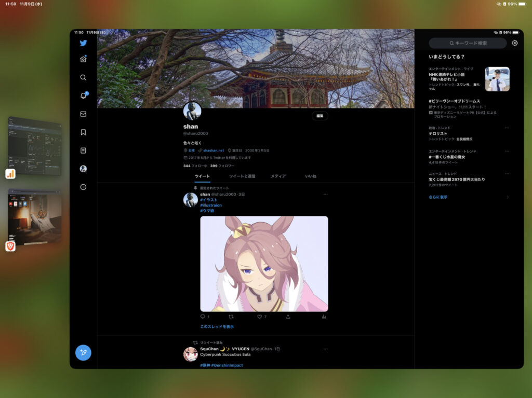The width and height of the screenshot is (532, 398).
Task: Open the sidebar more options ellipsis
Action: [x=83, y=187]
